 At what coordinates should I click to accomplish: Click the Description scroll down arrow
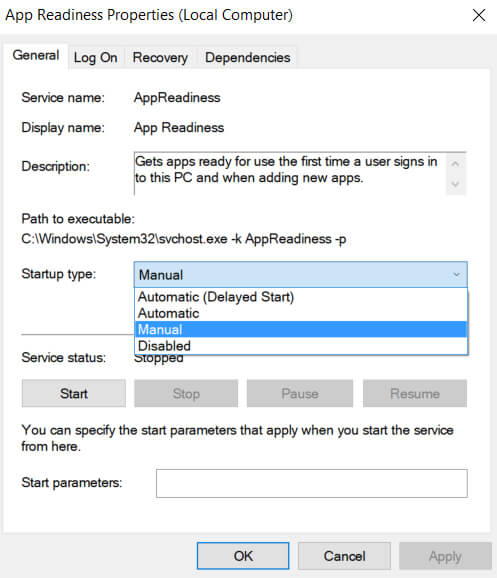point(455,184)
